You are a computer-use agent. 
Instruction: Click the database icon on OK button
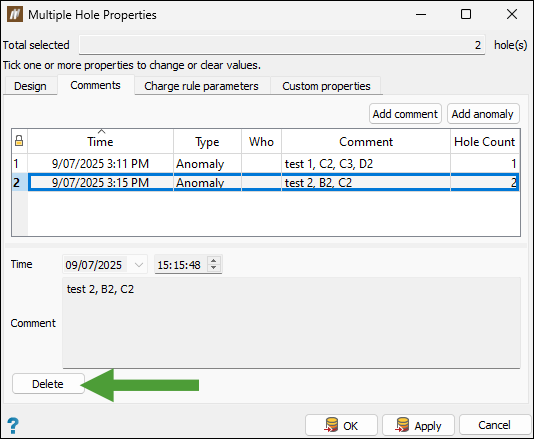click(331, 425)
